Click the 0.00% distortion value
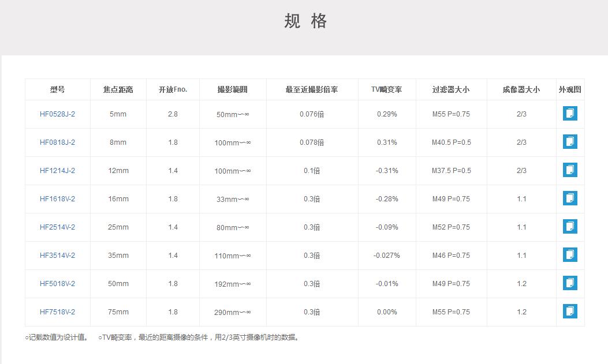Viewport: 608px width, 364px height. pos(387,312)
